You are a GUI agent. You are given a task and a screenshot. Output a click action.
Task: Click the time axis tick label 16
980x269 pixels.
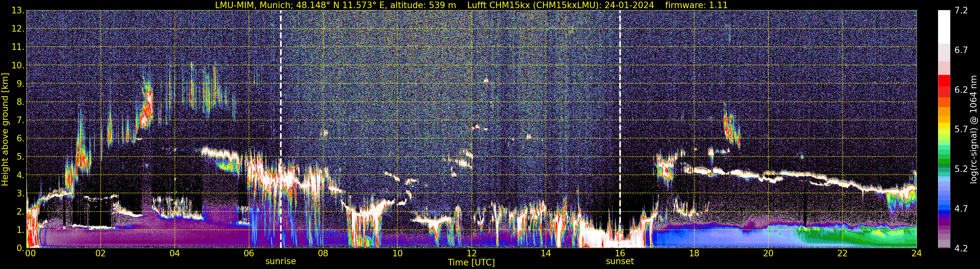620,253
